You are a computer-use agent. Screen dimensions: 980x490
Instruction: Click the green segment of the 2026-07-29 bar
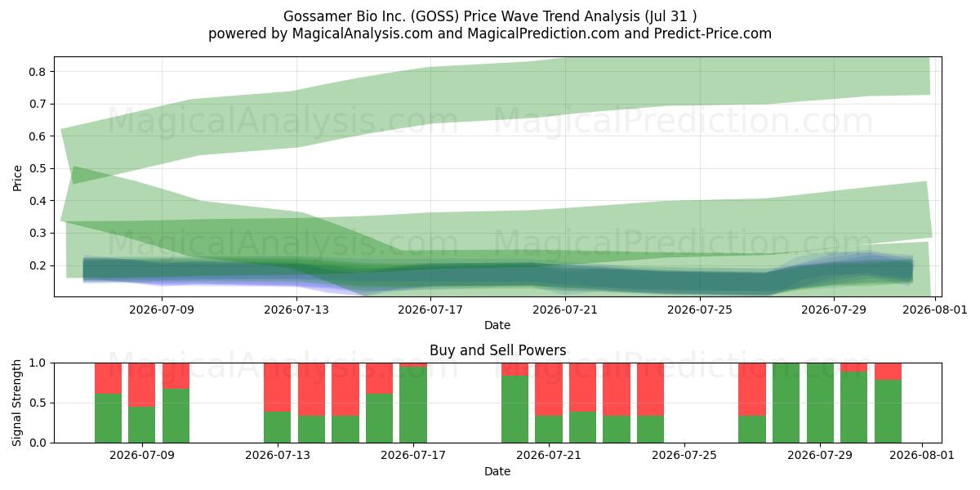coord(820,403)
